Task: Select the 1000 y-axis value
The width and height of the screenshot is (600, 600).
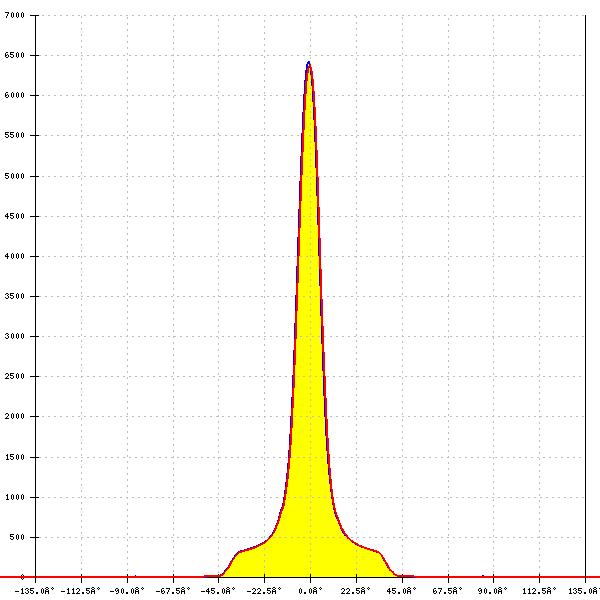Action: 15,497
